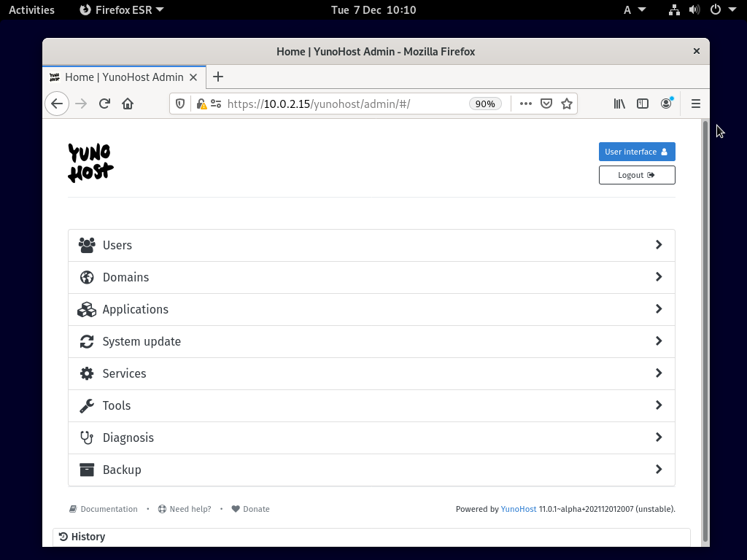Open the Backup section
The image size is (747, 560).
pyautogui.click(x=371, y=470)
